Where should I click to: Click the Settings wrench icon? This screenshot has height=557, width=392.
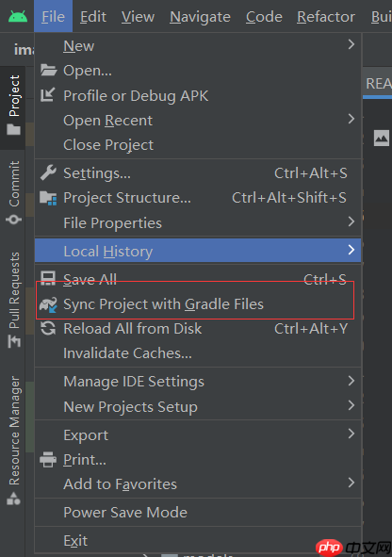48,173
